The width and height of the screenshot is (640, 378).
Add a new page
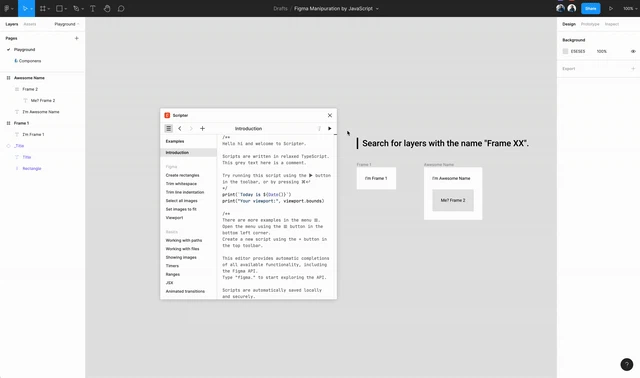tap(76, 38)
